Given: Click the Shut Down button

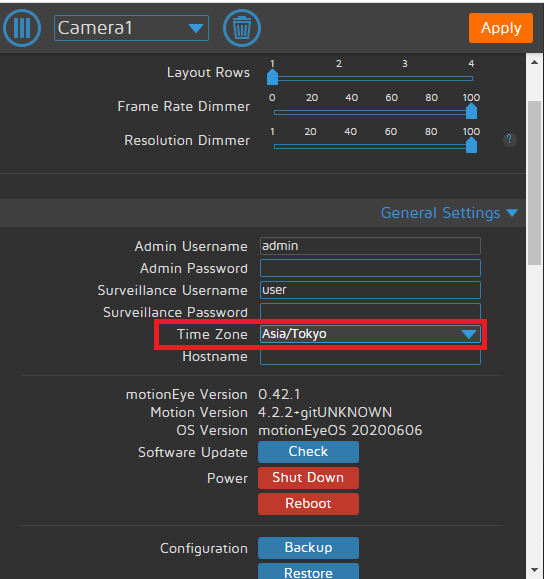Looking at the screenshot, I should click(308, 478).
